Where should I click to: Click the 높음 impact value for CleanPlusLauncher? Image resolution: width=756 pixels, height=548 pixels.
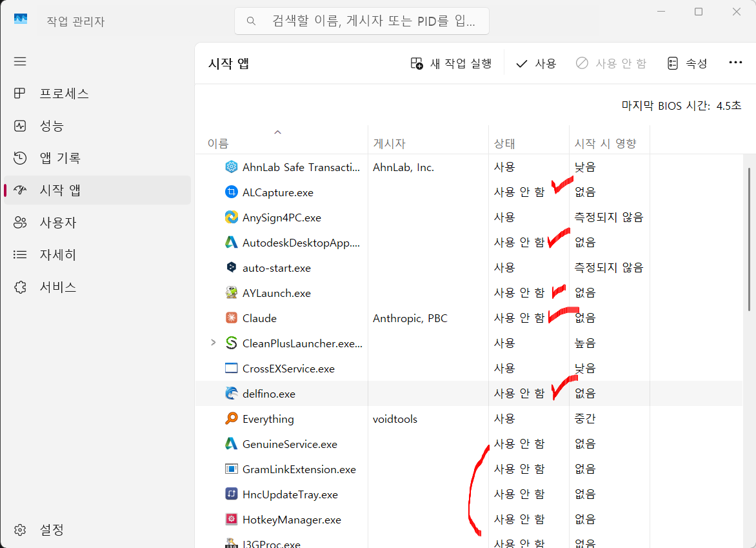(x=585, y=343)
